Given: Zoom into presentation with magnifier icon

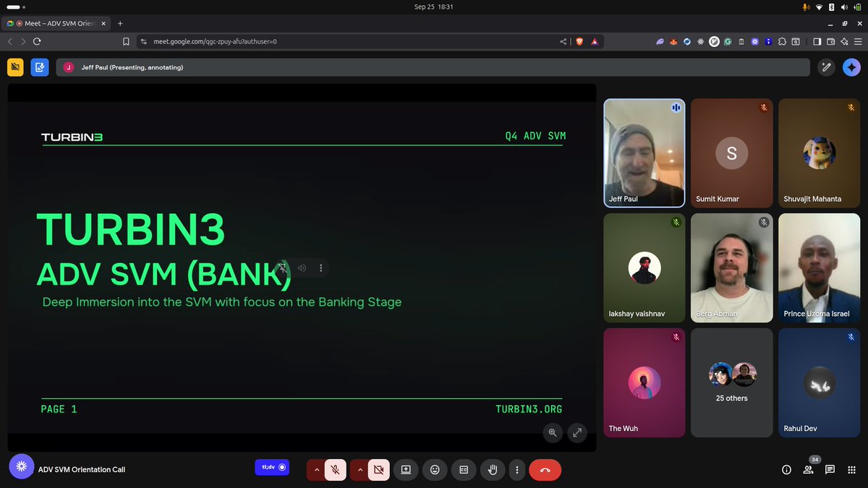Looking at the screenshot, I should [x=553, y=432].
